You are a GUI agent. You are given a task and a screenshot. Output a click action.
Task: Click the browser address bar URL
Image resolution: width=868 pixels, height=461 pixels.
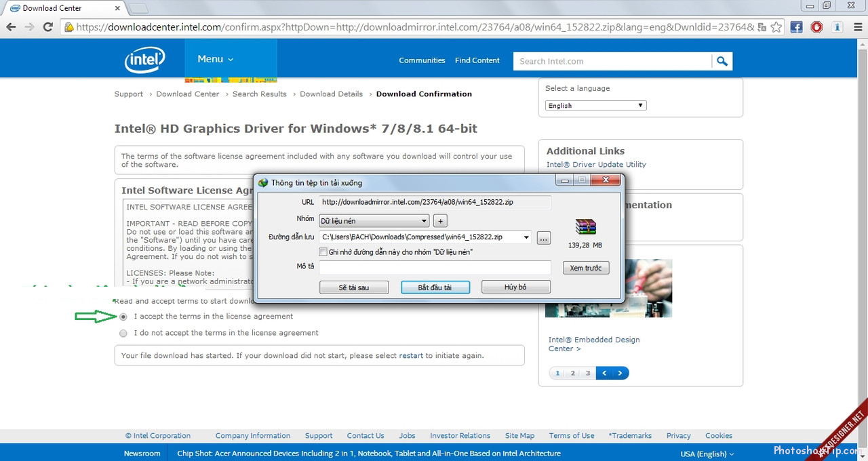point(415,27)
